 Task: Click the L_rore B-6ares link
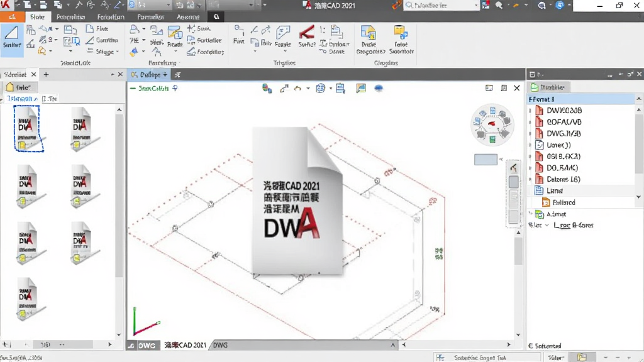[x=574, y=225]
